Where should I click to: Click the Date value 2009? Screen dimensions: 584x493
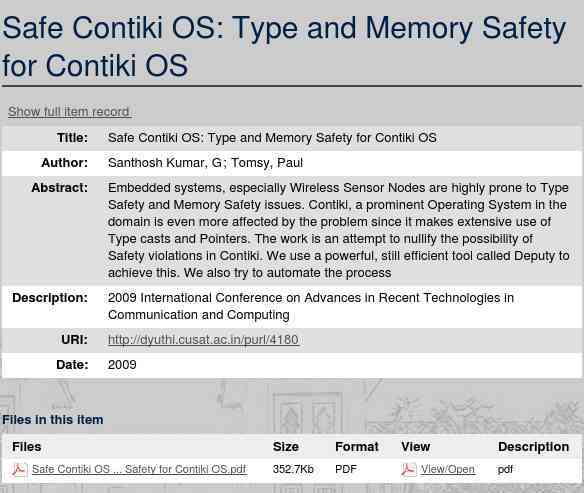[122, 365]
